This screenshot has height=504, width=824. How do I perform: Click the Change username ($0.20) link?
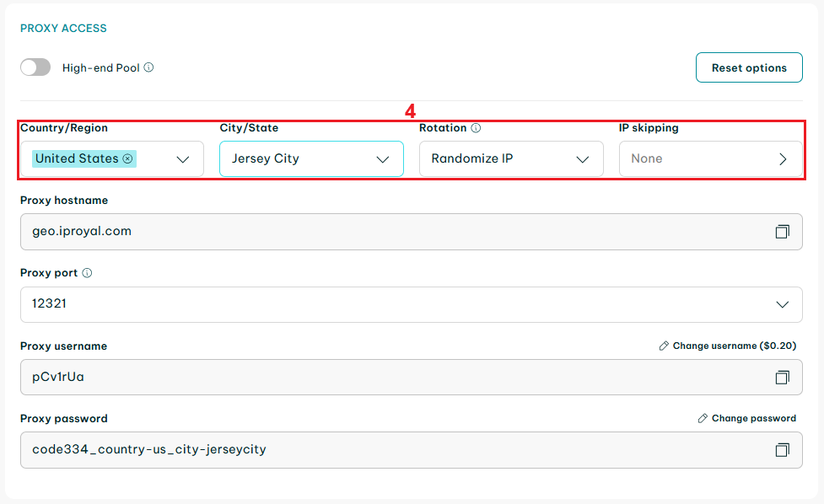point(734,346)
